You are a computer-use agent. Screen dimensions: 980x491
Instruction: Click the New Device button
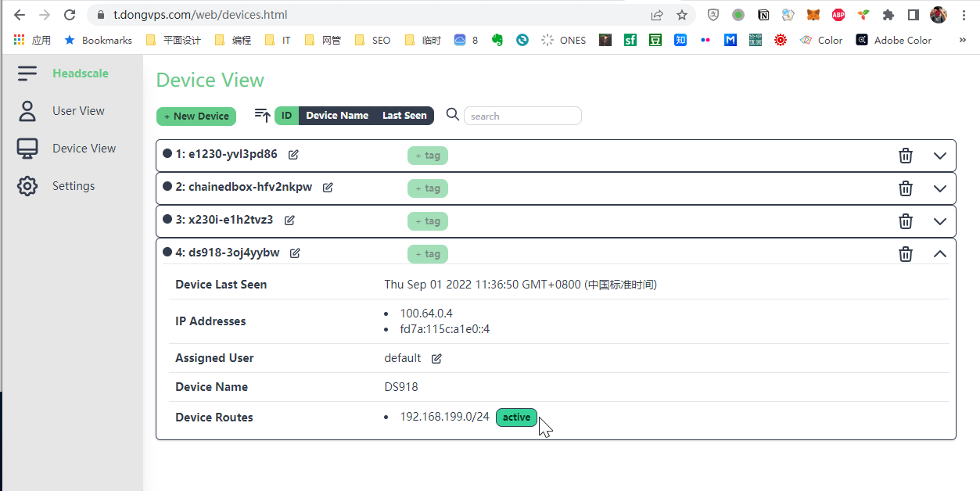pyautogui.click(x=196, y=116)
